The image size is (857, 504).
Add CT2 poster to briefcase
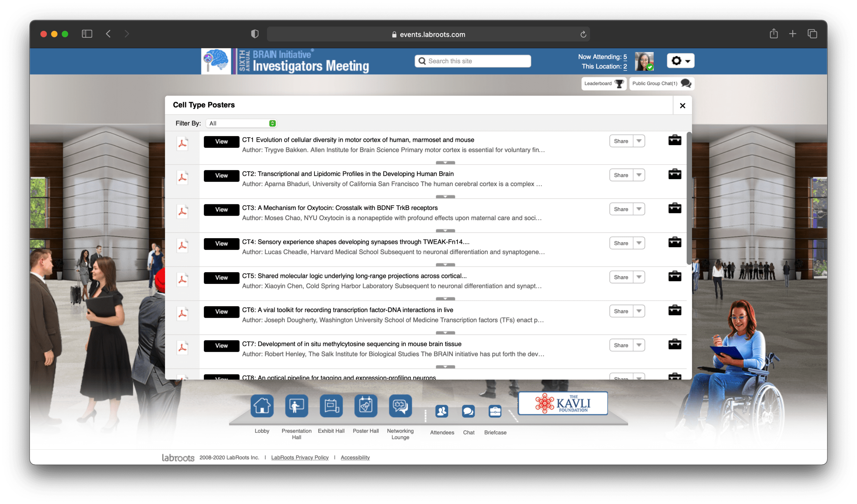(675, 174)
